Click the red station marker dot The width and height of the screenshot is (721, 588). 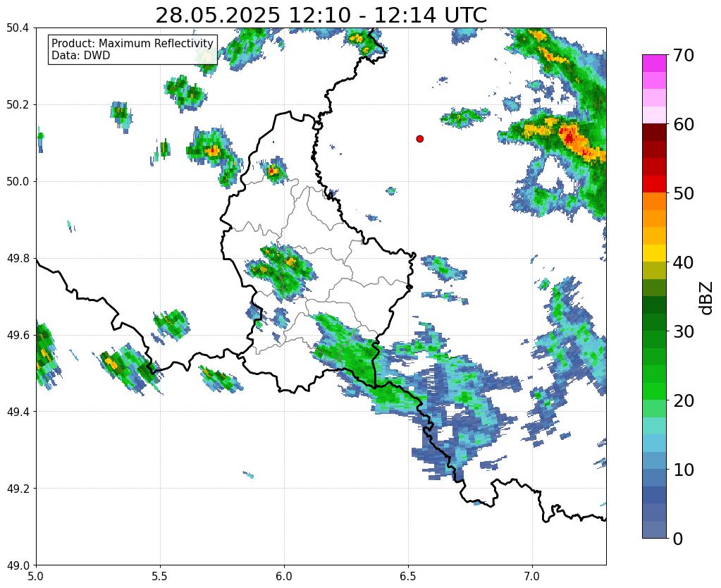coord(419,139)
